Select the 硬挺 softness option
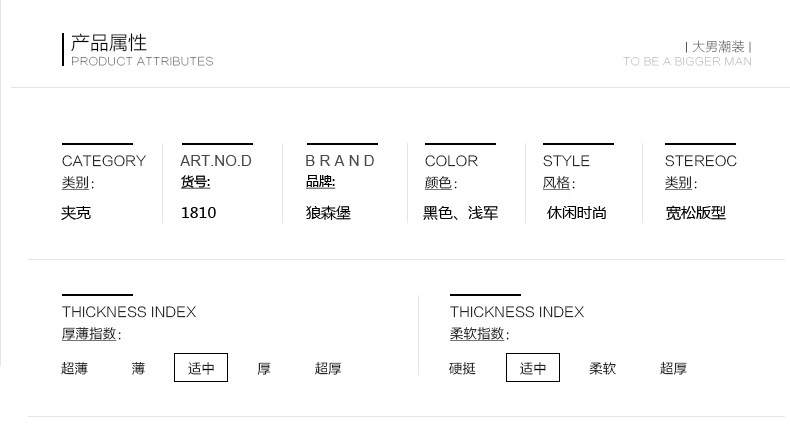This screenshot has height=426, width=790. [462, 369]
